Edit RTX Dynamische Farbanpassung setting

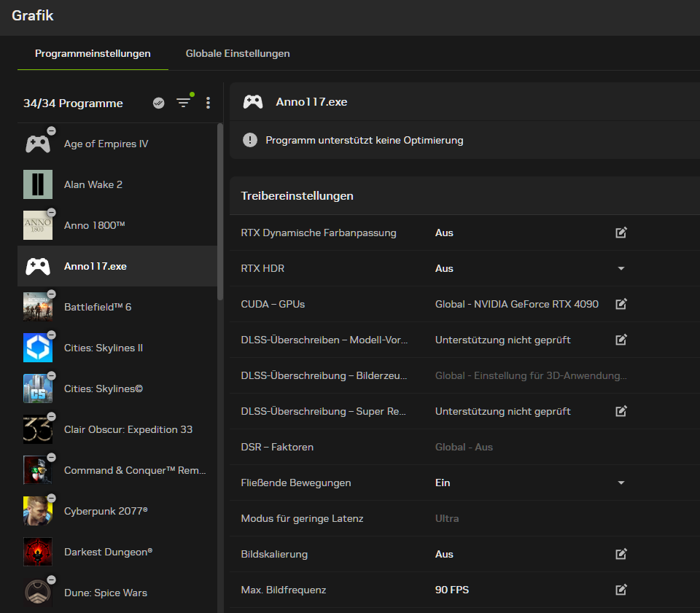point(621,233)
